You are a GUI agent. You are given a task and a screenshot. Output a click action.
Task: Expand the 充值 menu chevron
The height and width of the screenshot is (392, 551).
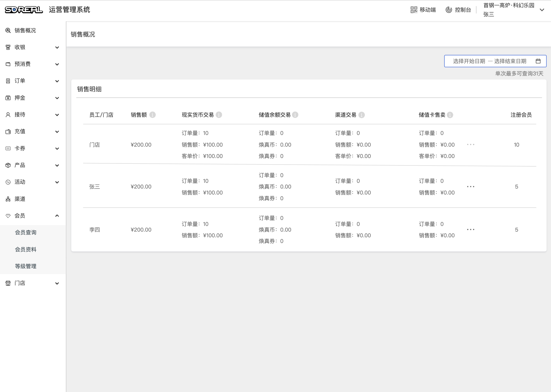pyautogui.click(x=57, y=131)
